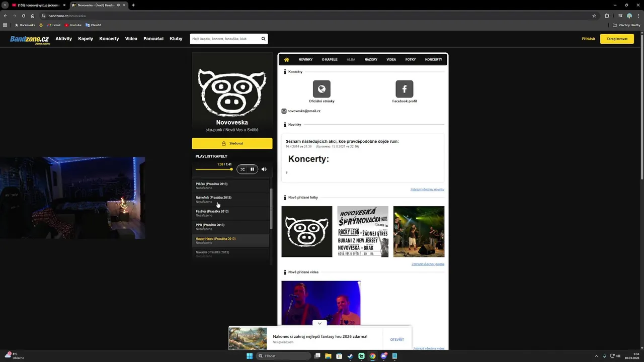The height and width of the screenshot is (362, 644).
Task: Click the Přihlásit link
Action: point(588,39)
